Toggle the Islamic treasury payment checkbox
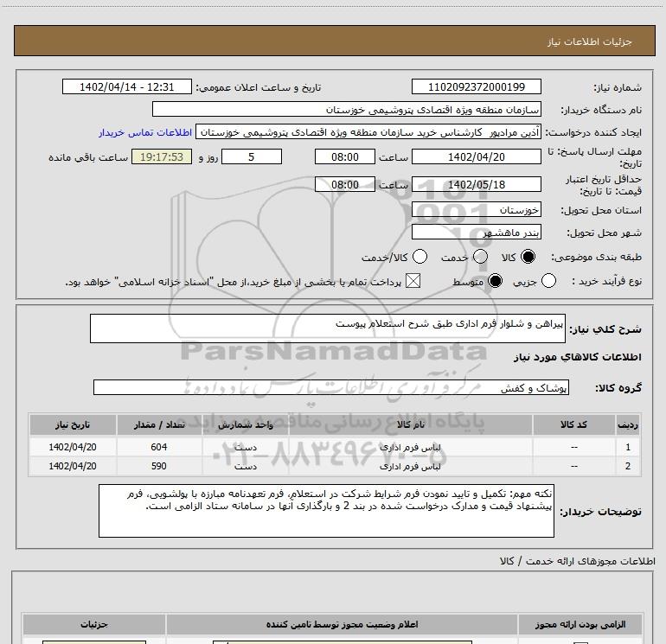 pos(413,281)
